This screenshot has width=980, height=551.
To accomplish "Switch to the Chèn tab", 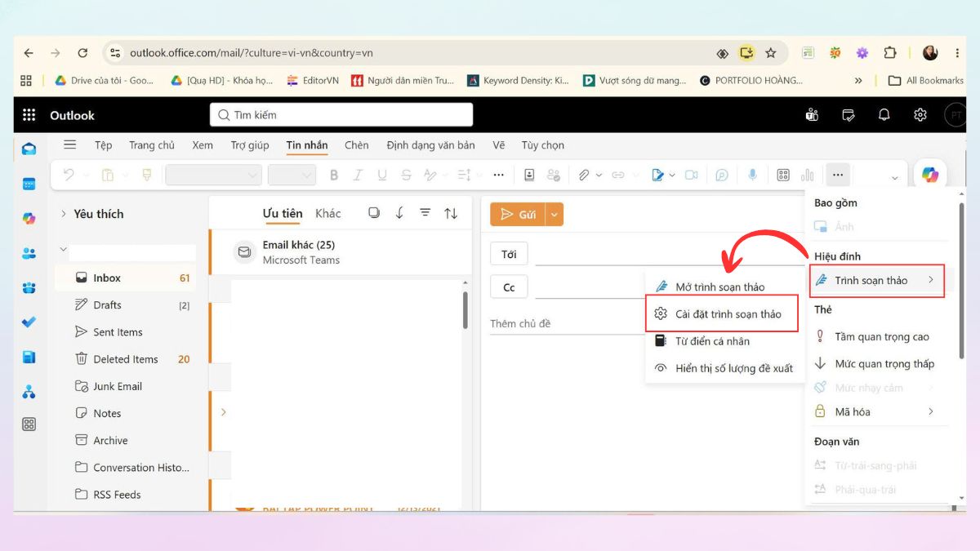I will pos(357,145).
